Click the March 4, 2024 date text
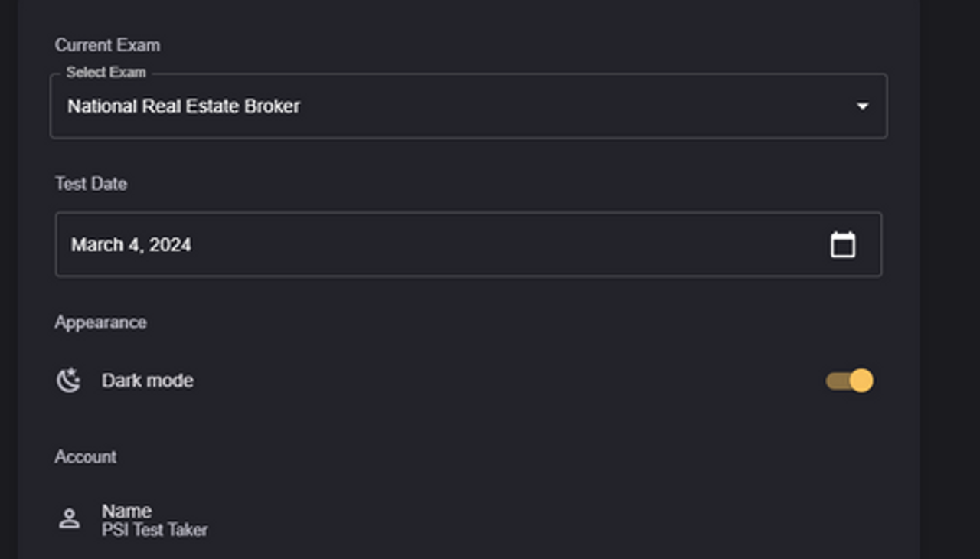980x559 pixels. 131,245
